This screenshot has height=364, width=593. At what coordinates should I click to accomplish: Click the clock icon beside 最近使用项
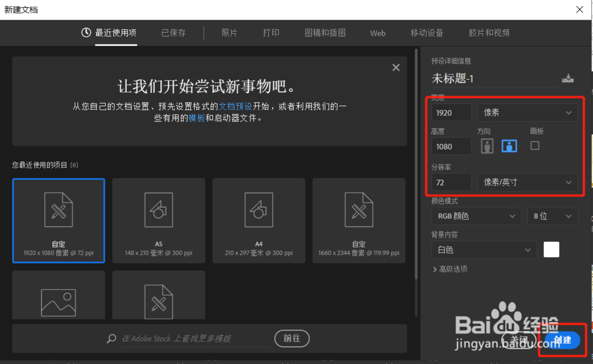coord(86,33)
